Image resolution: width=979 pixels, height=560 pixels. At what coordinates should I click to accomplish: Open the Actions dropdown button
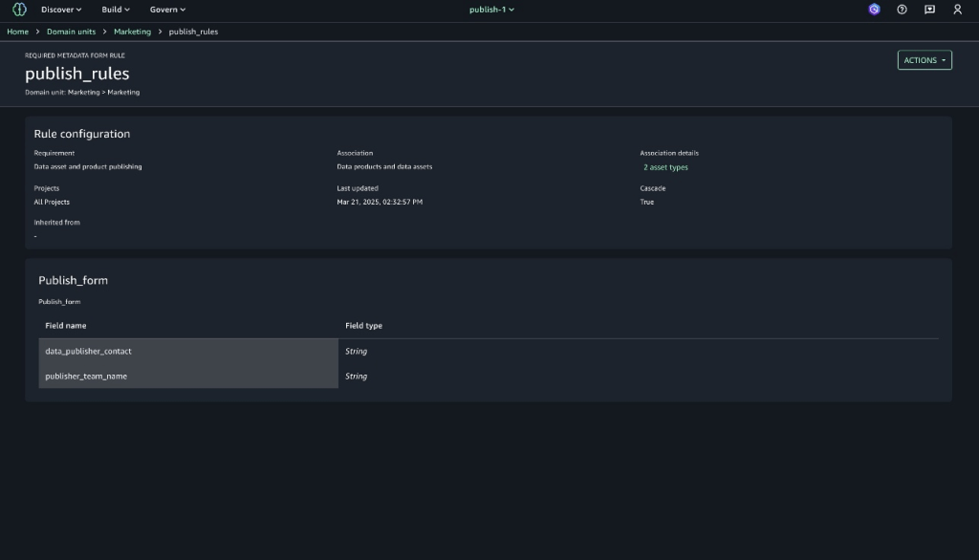(x=924, y=60)
